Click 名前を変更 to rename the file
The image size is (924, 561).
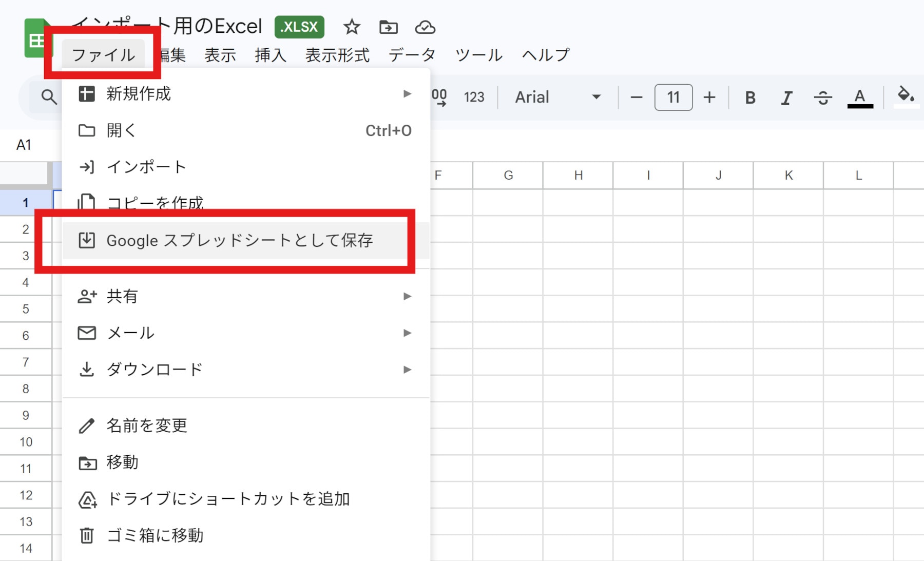[x=147, y=425]
